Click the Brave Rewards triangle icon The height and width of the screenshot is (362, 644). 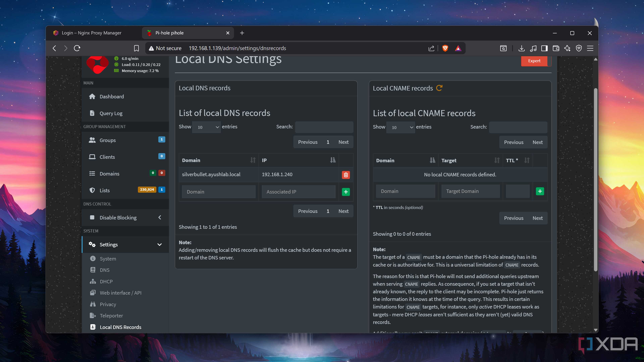tap(458, 48)
